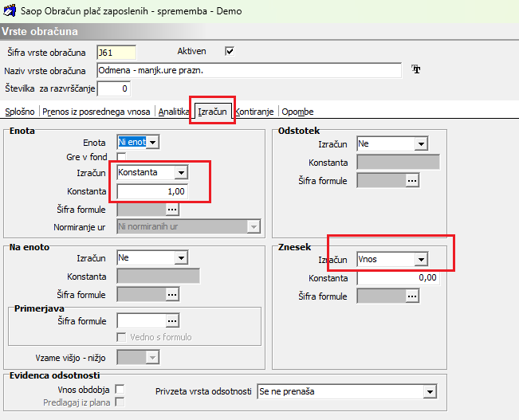Screen dimensions: 519x420
Task: Click the Številka za razvrščanje field
Action: pos(114,88)
